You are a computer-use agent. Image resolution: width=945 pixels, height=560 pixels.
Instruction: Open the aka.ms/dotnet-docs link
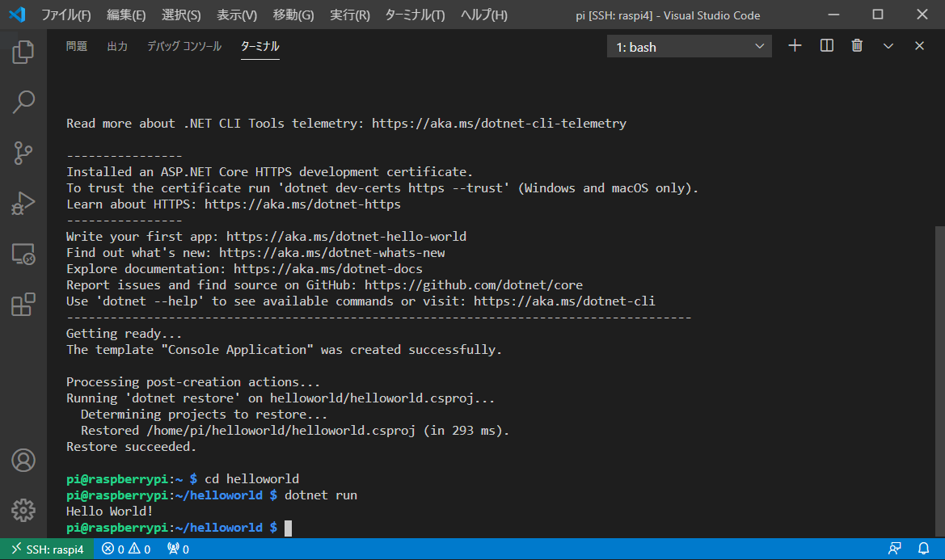click(328, 268)
